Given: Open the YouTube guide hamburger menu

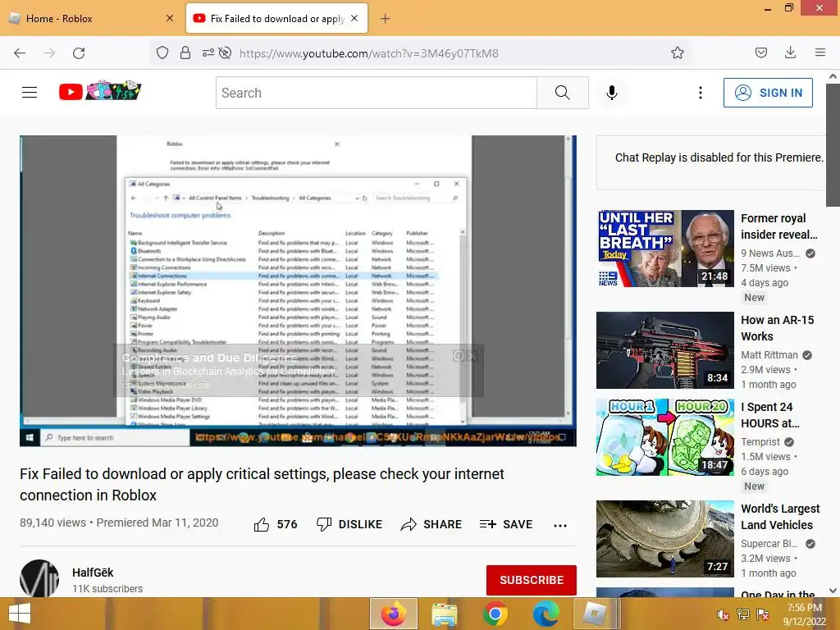Looking at the screenshot, I should pyautogui.click(x=30, y=93).
